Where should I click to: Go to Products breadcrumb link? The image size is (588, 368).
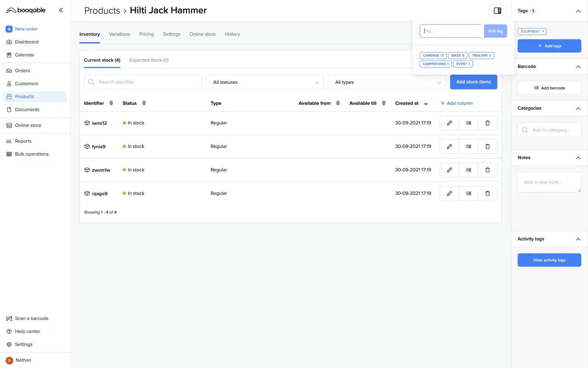tap(102, 11)
